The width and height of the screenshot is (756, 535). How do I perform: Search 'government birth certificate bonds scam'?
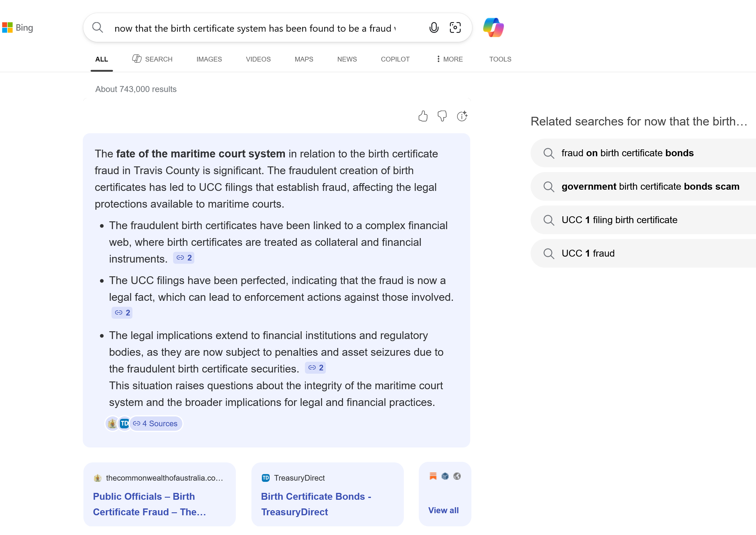pos(643,186)
